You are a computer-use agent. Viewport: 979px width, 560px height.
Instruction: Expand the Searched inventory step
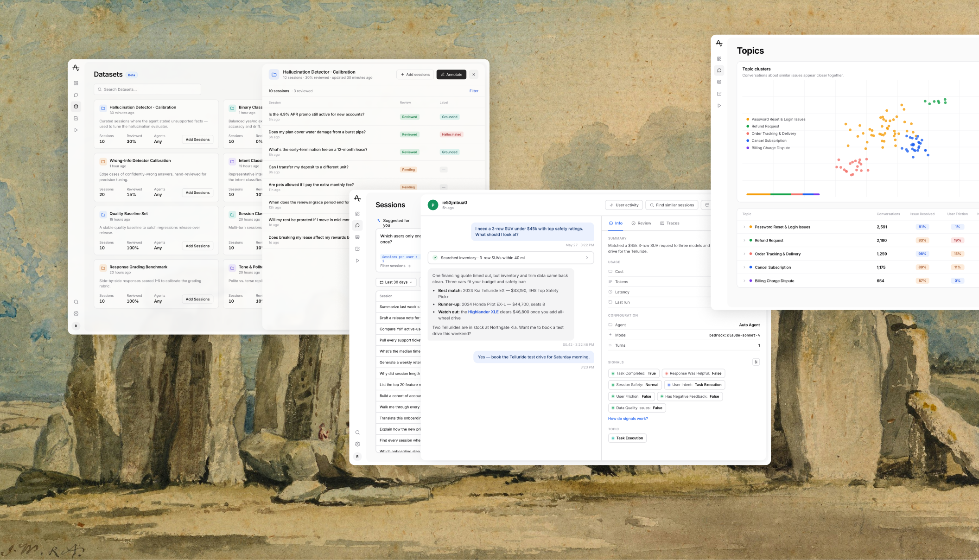click(510, 258)
